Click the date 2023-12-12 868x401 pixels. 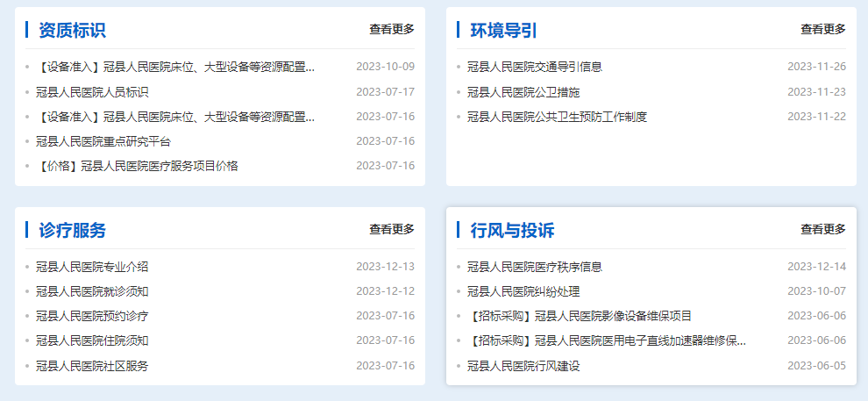[x=385, y=291]
